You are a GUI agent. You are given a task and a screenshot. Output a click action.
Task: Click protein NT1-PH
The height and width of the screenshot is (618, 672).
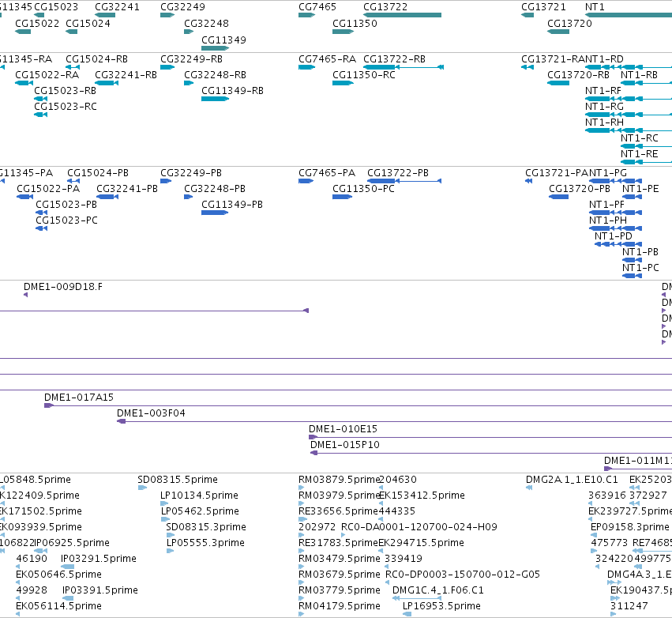608,220
